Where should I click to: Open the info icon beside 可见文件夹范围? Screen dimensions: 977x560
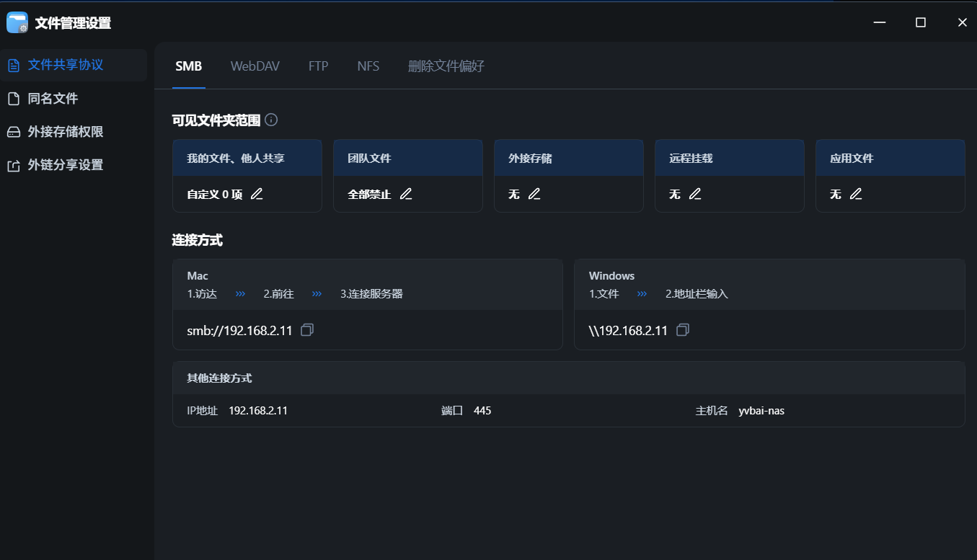tap(271, 120)
